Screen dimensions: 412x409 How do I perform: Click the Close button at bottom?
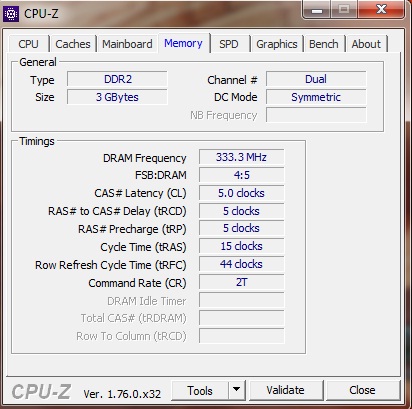[x=363, y=390]
